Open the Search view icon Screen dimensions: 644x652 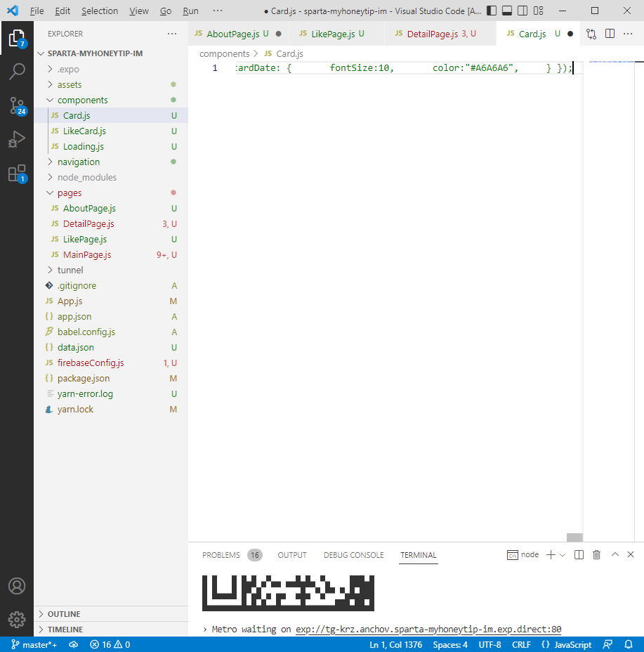click(17, 72)
